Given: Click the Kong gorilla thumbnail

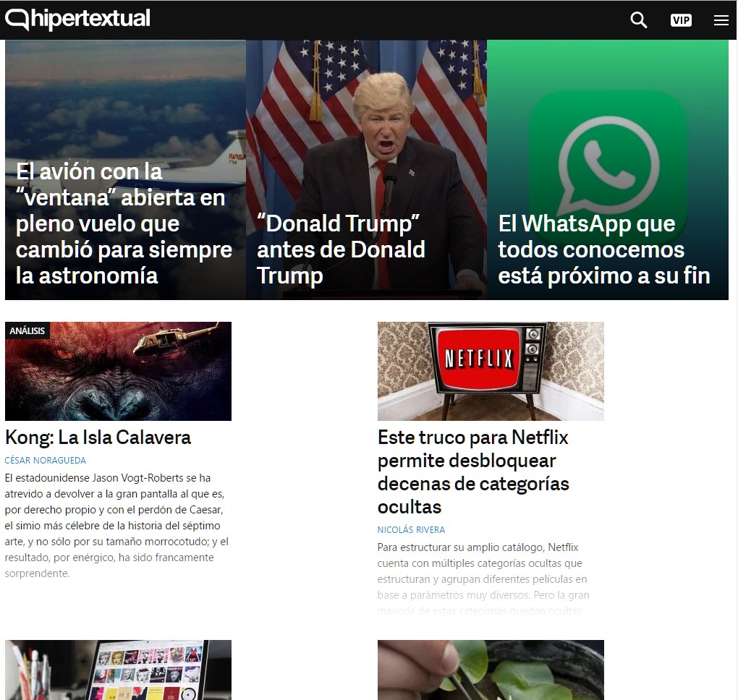Looking at the screenshot, I should (118, 371).
